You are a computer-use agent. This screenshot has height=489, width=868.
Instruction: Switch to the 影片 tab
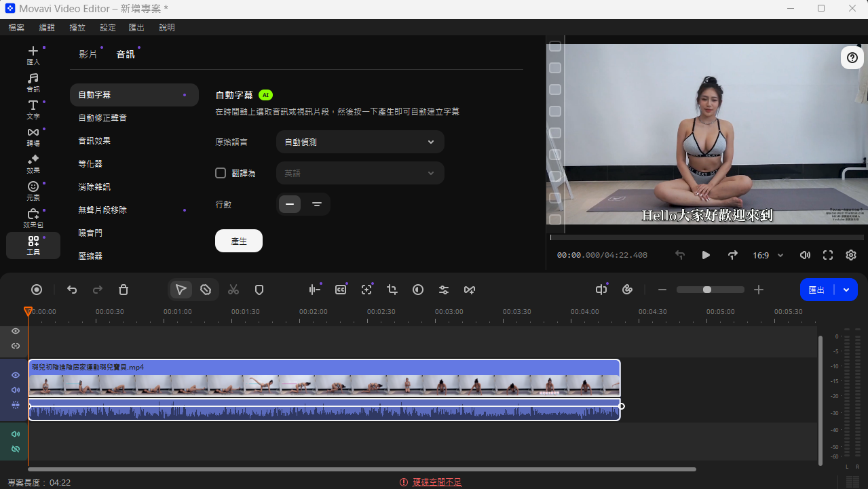tap(88, 54)
